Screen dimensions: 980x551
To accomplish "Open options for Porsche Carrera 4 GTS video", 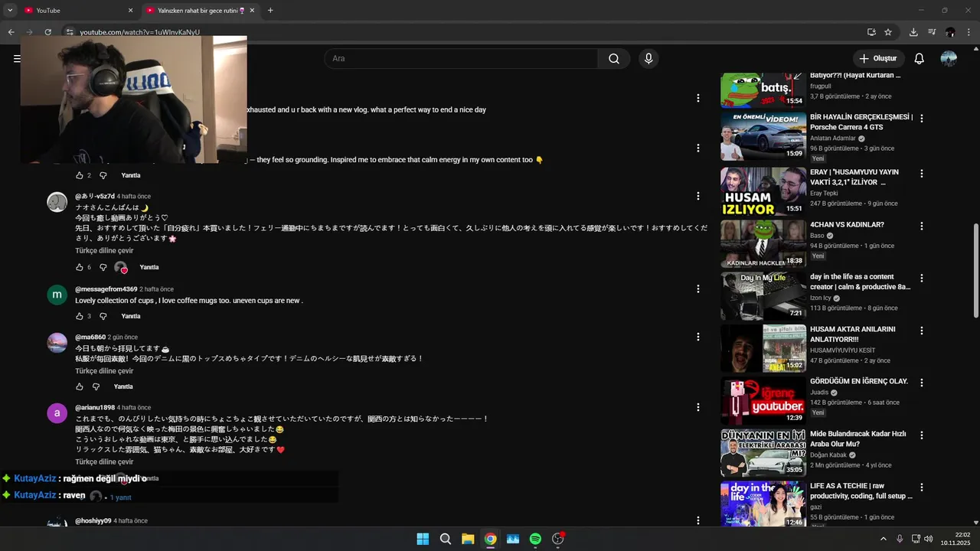I will coord(922,119).
